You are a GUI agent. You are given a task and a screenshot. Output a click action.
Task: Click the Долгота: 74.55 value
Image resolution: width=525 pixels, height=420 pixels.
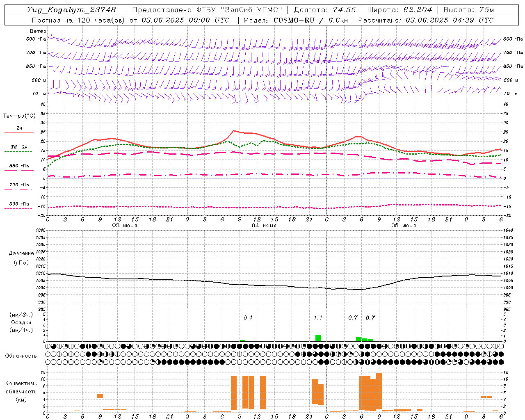325,10
